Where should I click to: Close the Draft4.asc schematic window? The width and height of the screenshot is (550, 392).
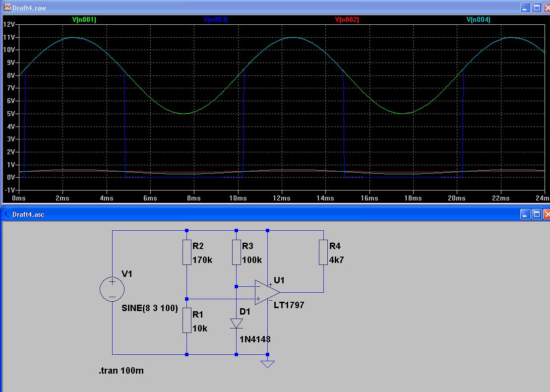coord(547,214)
